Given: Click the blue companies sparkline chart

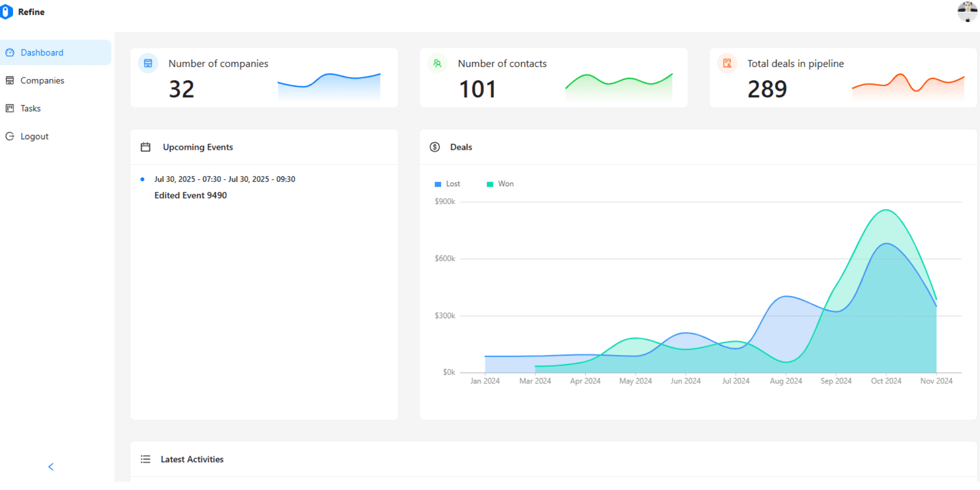Looking at the screenshot, I should point(329,87).
